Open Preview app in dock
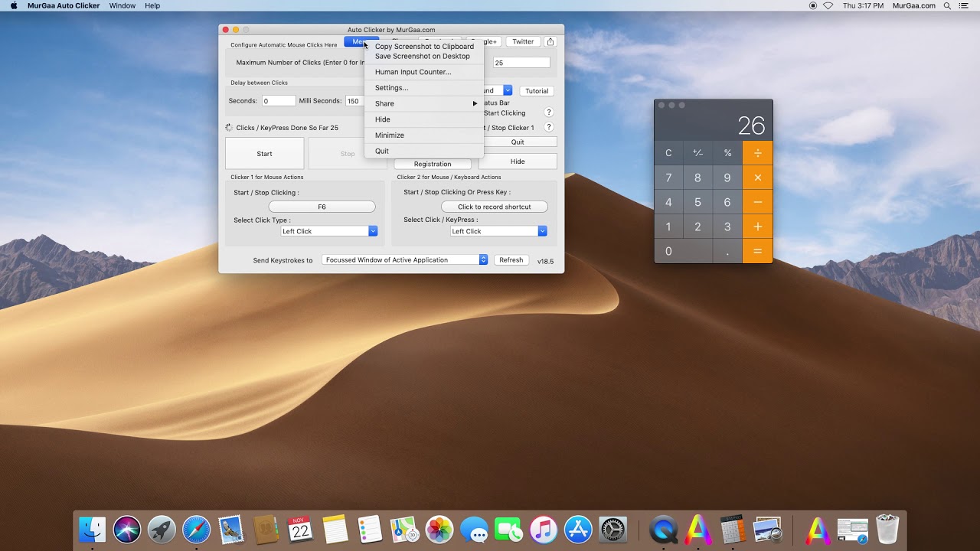Image resolution: width=980 pixels, height=551 pixels. tap(767, 530)
